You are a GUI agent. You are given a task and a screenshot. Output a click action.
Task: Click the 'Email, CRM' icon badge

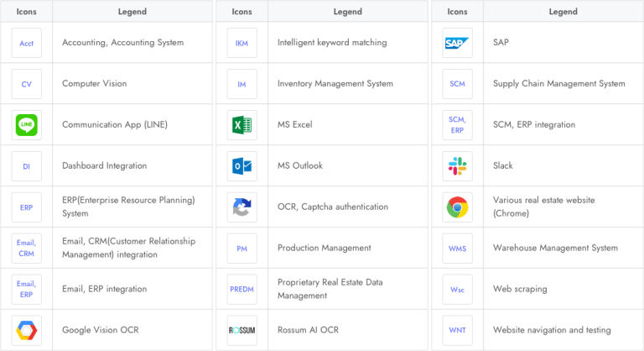27,248
